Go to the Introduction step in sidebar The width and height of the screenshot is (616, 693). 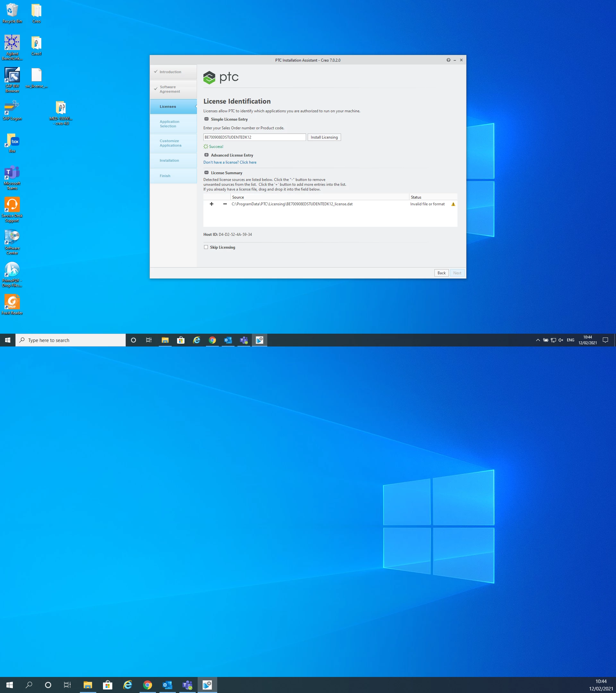point(170,72)
